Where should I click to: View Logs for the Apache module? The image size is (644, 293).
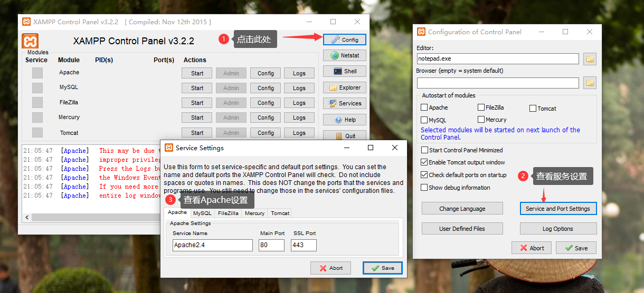click(x=299, y=73)
